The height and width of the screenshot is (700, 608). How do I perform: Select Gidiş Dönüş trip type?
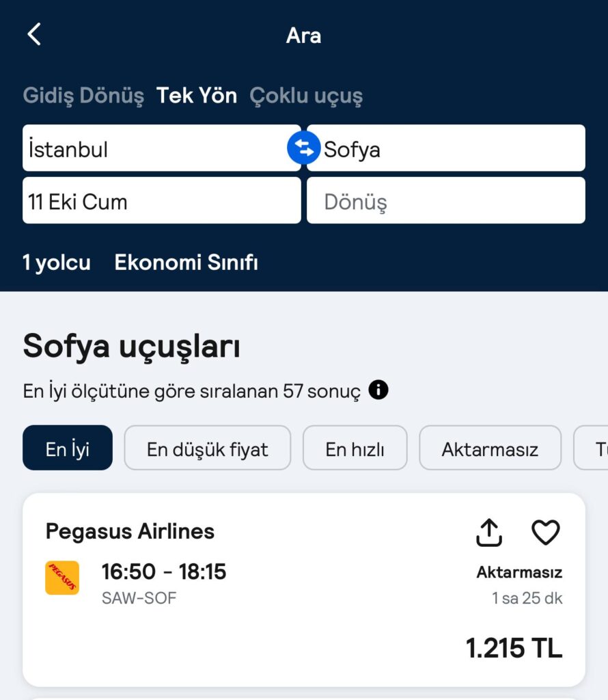pos(83,96)
